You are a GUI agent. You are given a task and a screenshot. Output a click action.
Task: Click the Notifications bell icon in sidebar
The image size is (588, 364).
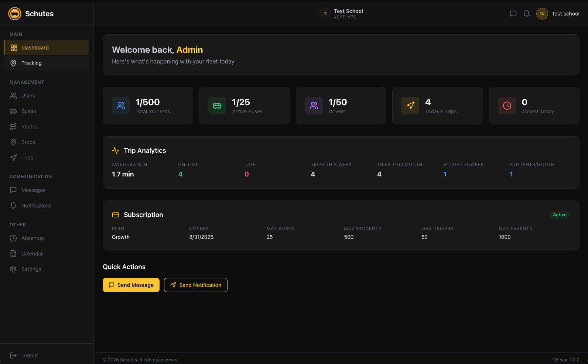click(x=13, y=206)
